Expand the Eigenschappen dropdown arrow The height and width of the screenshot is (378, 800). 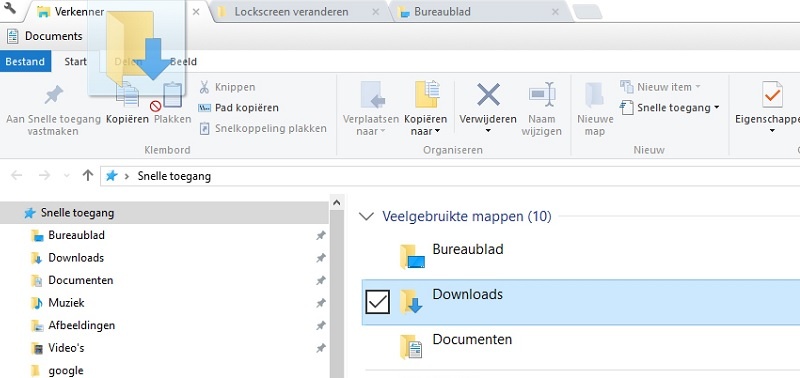(772, 131)
